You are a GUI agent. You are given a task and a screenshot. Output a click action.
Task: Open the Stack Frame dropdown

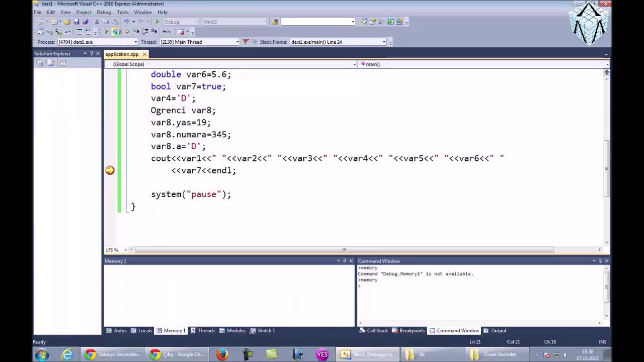[x=384, y=42]
